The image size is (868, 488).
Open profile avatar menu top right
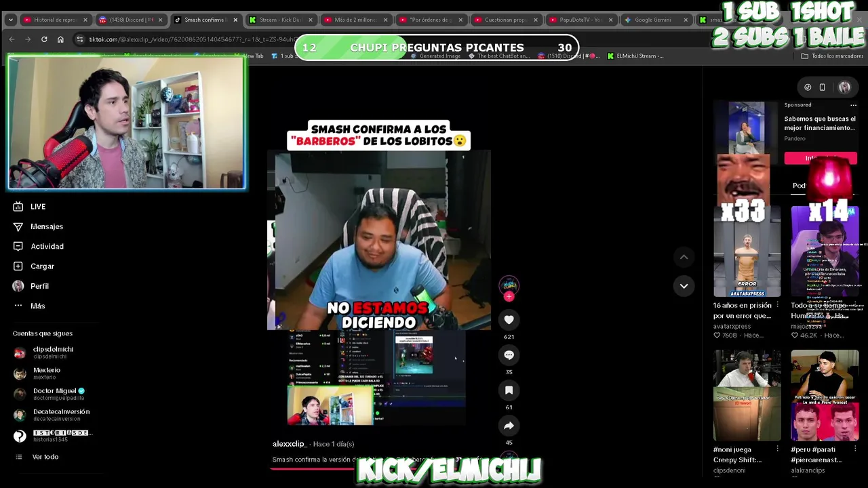[844, 87]
